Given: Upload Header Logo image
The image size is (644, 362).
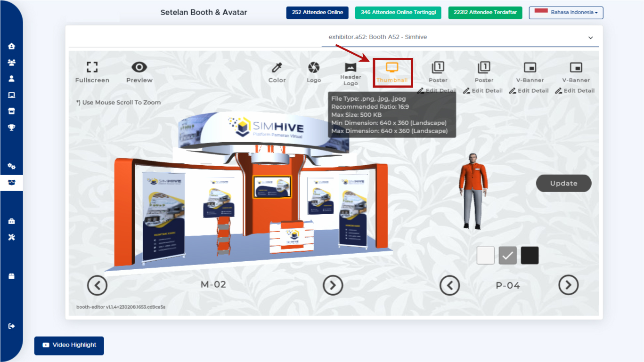Looking at the screenshot, I should point(351,74).
